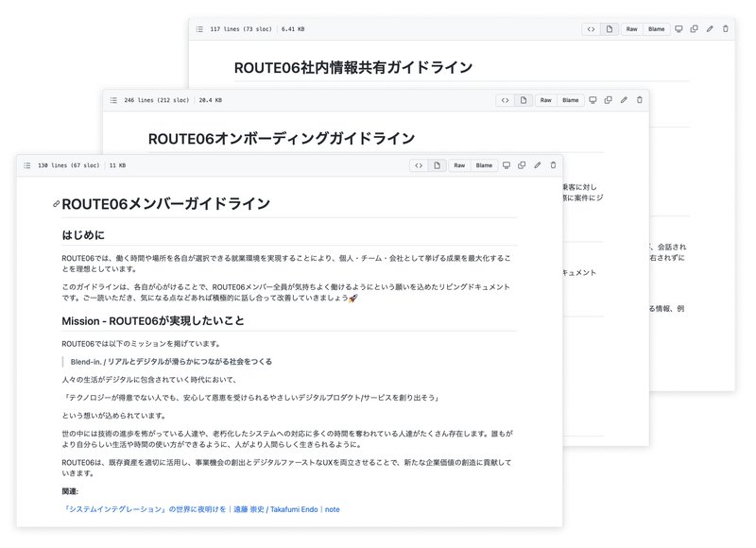The width and height of the screenshot is (756, 548).
Task: Show rendered file view in 社内情報共有 guideline window
Action: click(610, 29)
